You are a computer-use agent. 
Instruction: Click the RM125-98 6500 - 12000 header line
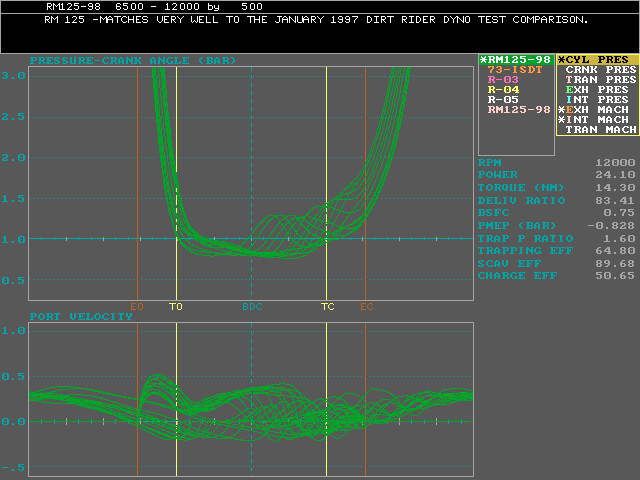[x=154, y=7]
